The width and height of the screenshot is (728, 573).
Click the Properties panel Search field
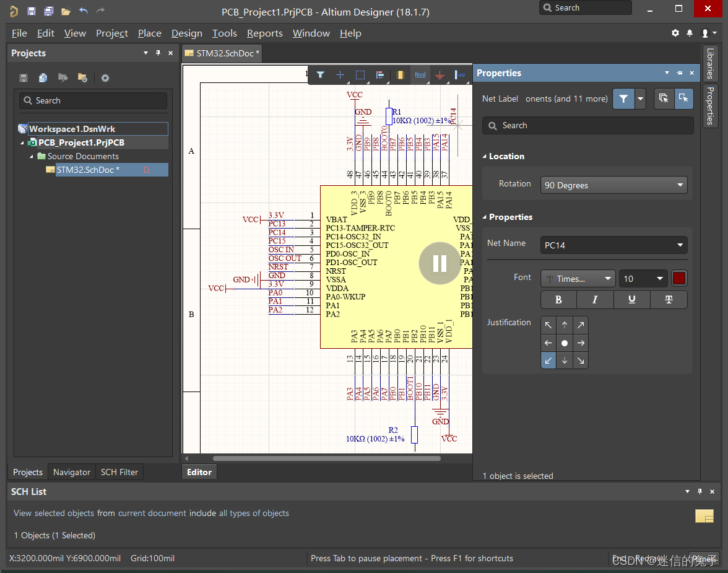click(x=588, y=126)
